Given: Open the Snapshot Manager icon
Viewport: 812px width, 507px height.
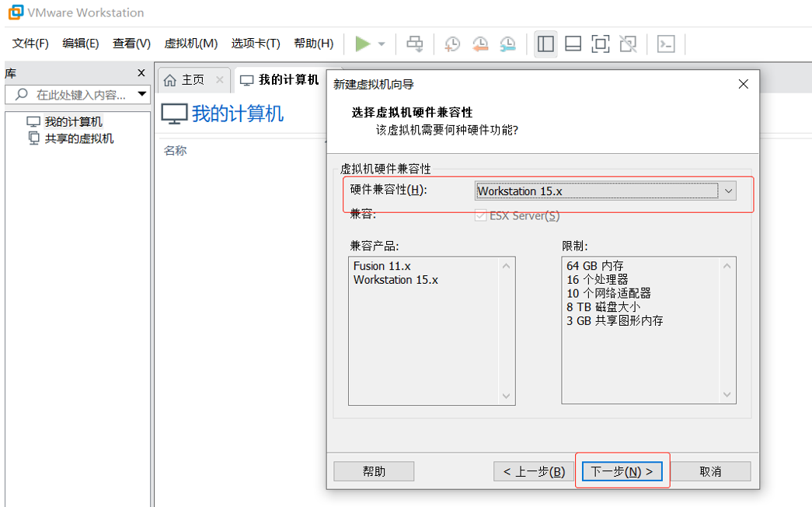Looking at the screenshot, I should tap(507, 44).
